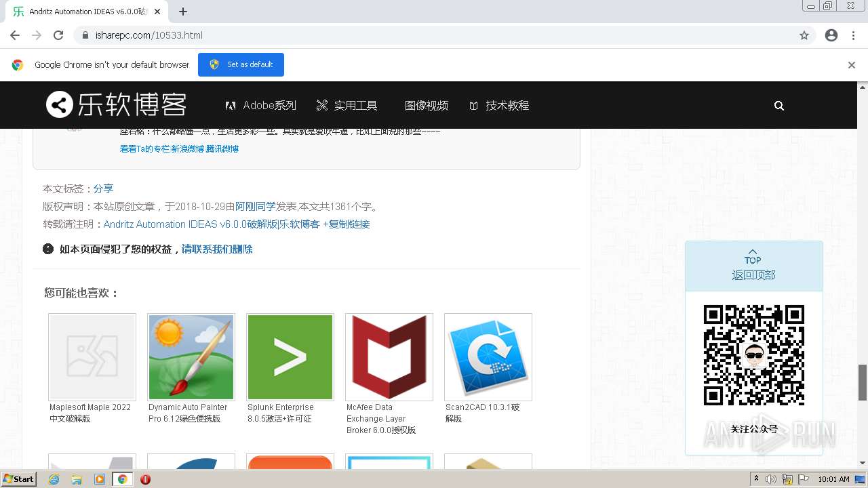Click the scrollbar down arrow
This screenshot has height=488, width=868.
863,463
